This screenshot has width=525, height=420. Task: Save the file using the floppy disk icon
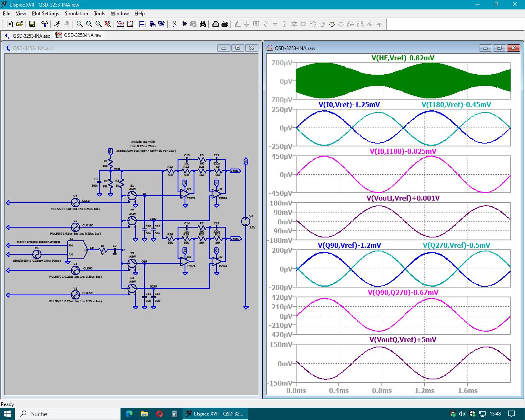tap(32, 24)
